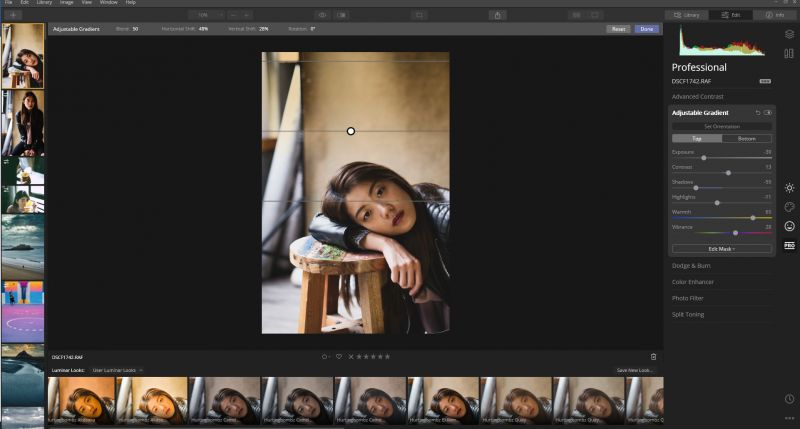
Task: Open the Layers panel icon
Action: pos(789,34)
